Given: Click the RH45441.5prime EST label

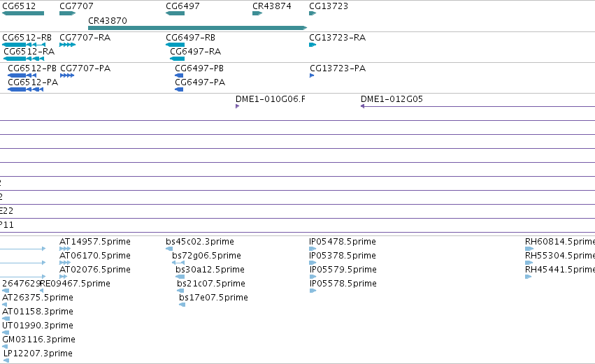Looking at the screenshot, I should tap(560, 270).
